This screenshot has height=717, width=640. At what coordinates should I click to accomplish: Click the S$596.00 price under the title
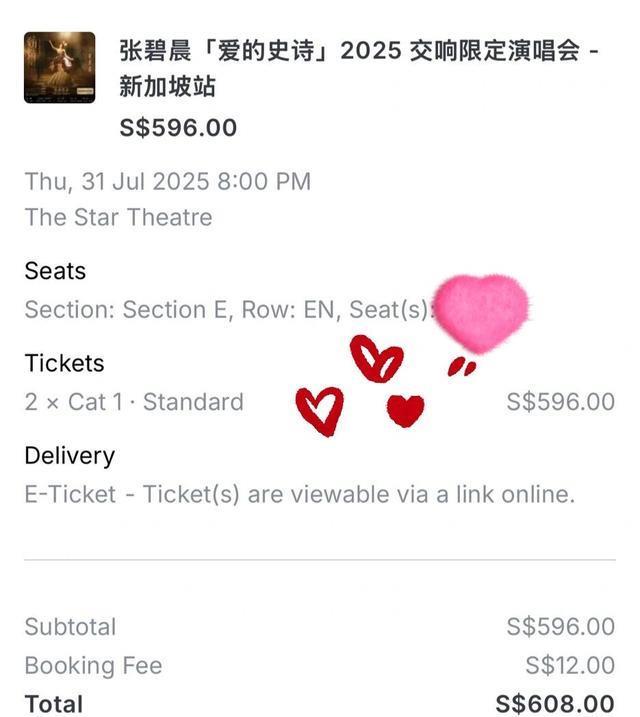tap(178, 128)
